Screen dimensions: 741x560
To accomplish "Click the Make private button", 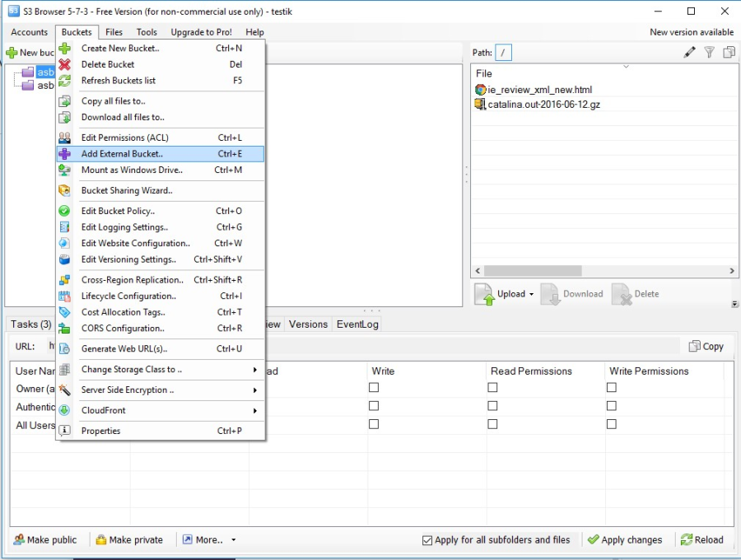I will pyautogui.click(x=129, y=539).
